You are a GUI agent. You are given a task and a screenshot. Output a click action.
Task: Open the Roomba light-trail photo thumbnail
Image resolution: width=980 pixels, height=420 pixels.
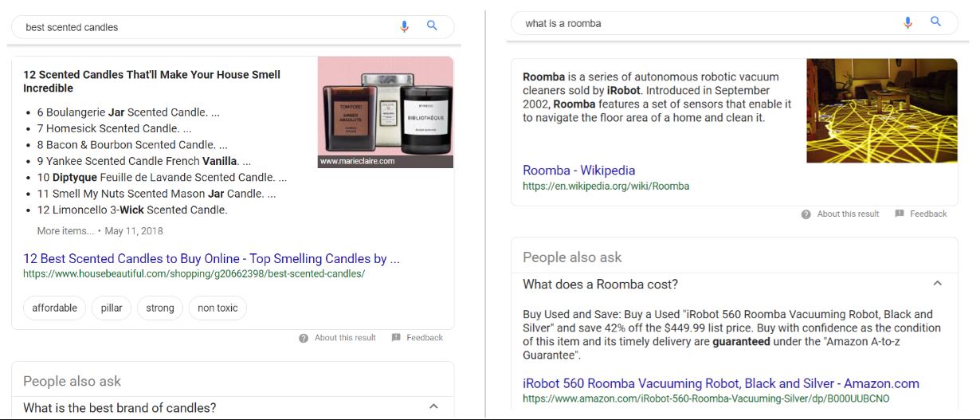881,111
